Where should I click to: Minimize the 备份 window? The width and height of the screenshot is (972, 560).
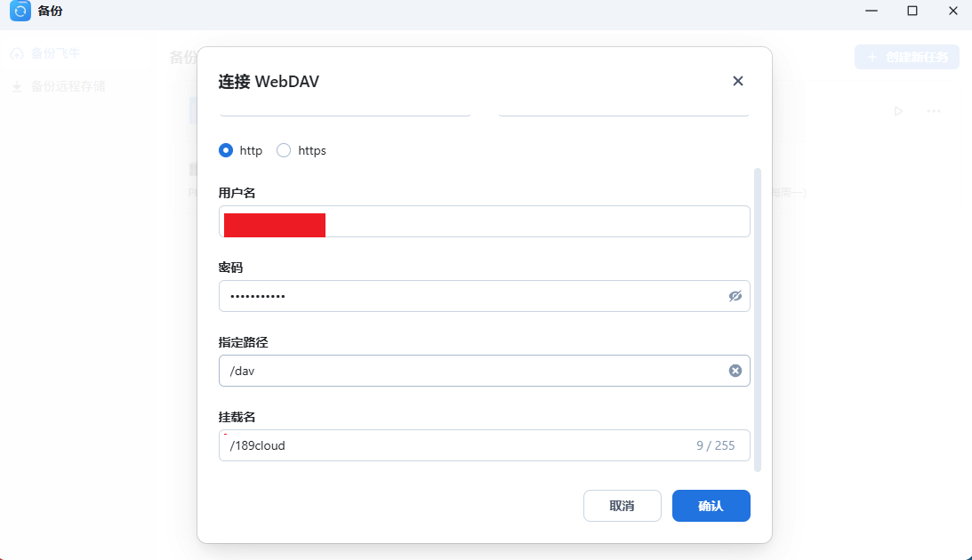[872, 11]
